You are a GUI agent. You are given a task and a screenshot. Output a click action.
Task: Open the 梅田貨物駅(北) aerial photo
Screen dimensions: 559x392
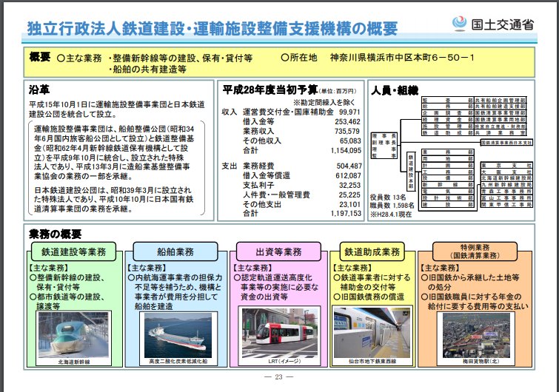[x=476, y=335]
